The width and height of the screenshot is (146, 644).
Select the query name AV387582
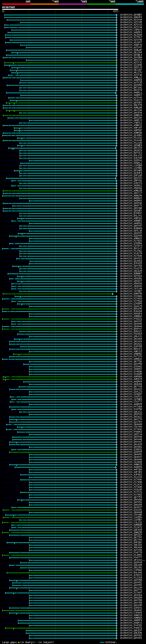coord(8,7)
